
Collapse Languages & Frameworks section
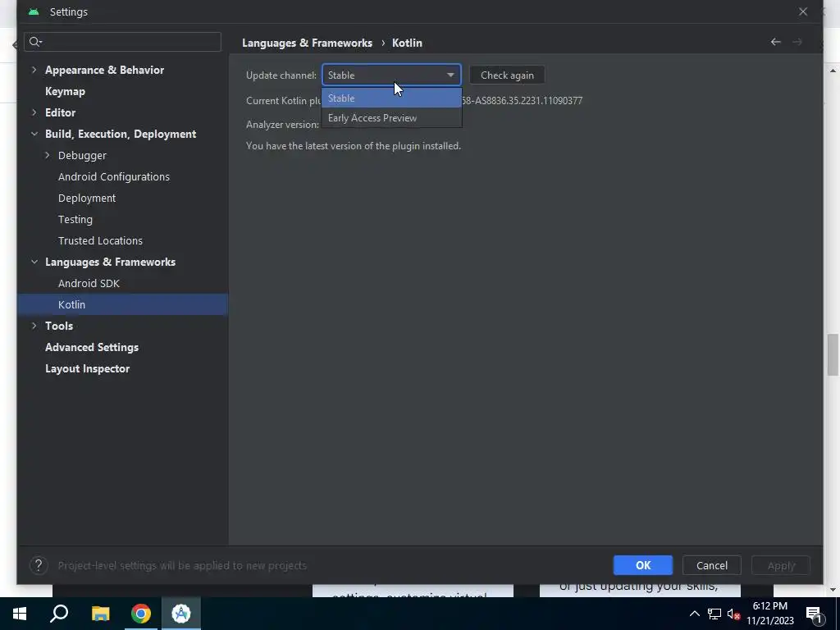pyautogui.click(x=34, y=262)
